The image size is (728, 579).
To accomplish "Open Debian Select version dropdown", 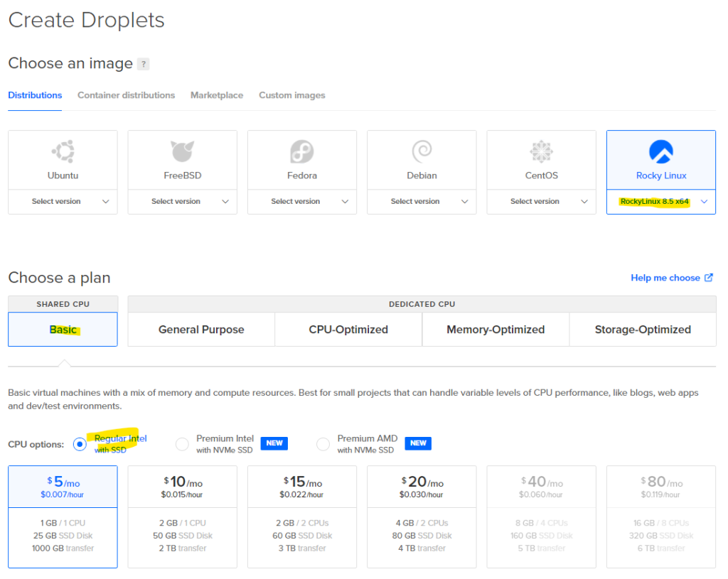I will coord(422,202).
